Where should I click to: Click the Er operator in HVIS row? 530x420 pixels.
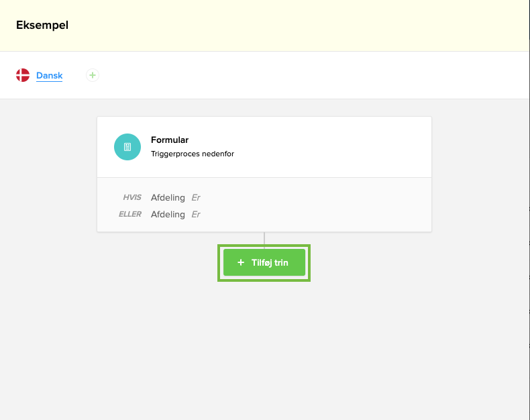click(x=196, y=198)
